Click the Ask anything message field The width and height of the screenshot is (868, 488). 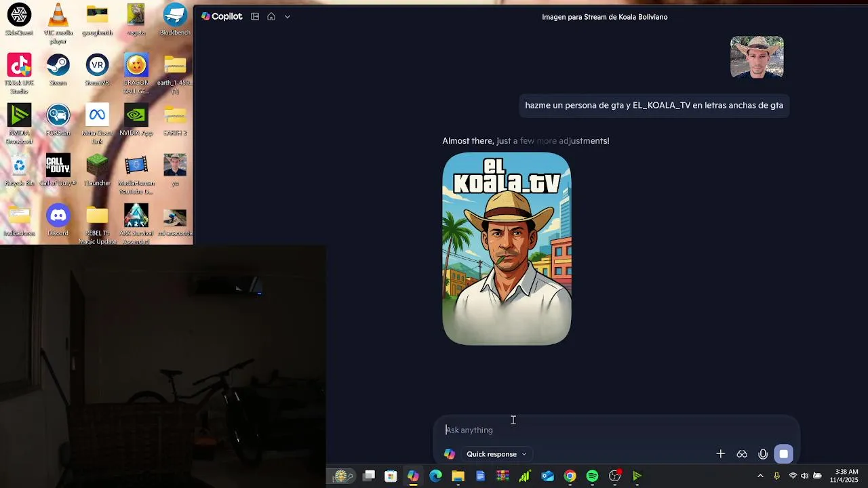coord(616,430)
